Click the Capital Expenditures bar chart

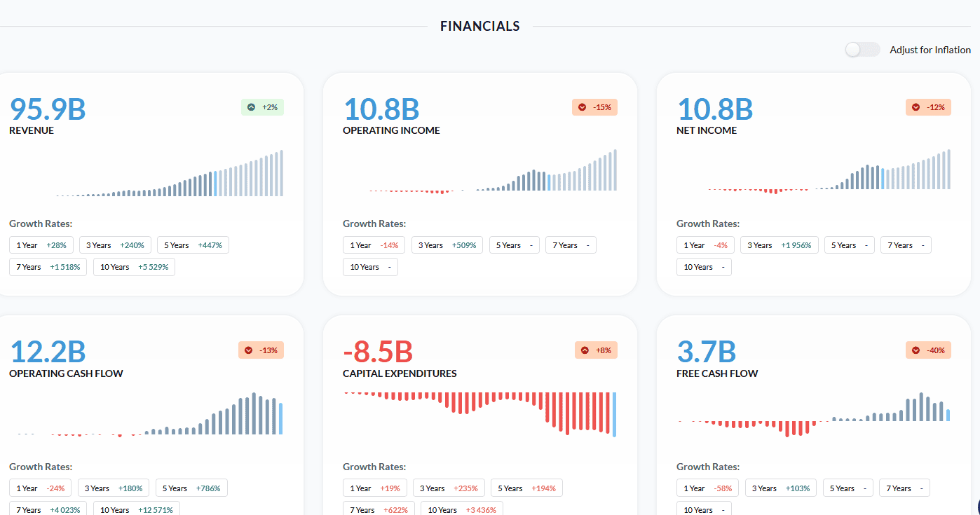point(480,414)
